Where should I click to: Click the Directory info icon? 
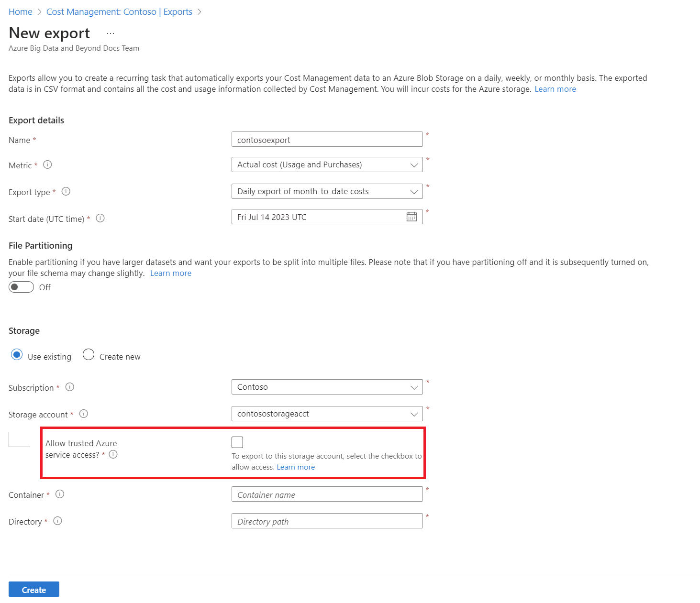[58, 521]
